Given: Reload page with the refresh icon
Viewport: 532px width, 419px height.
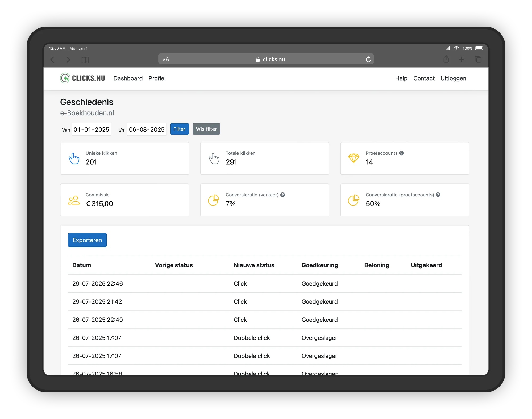Looking at the screenshot, I should coord(368,60).
